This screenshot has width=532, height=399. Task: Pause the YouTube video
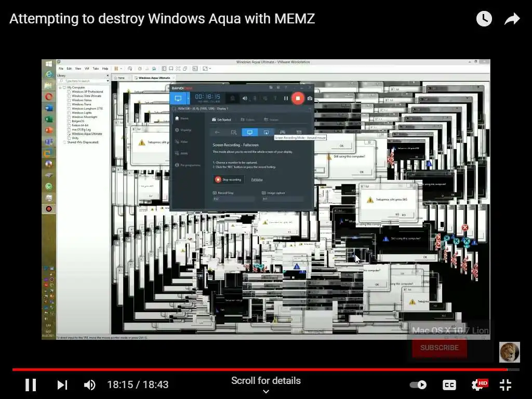pyautogui.click(x=31, y=385)
